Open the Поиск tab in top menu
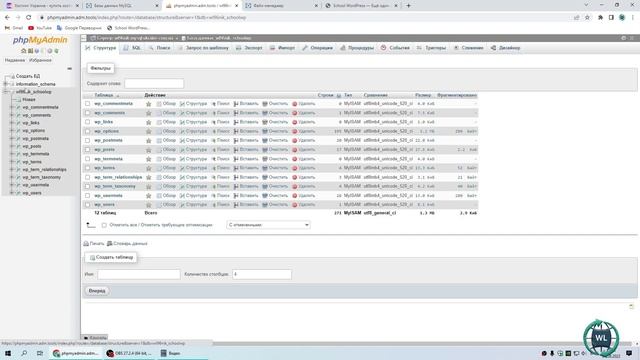The height and width of the screenshot is (360, 640). pyautogui.click(x=160, y=48)
